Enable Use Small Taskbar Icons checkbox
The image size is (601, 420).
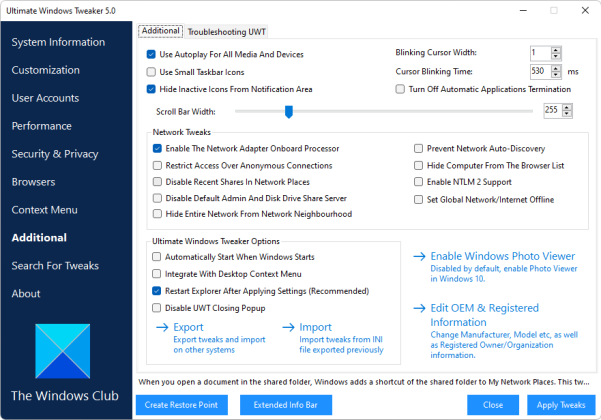(151, 72)
